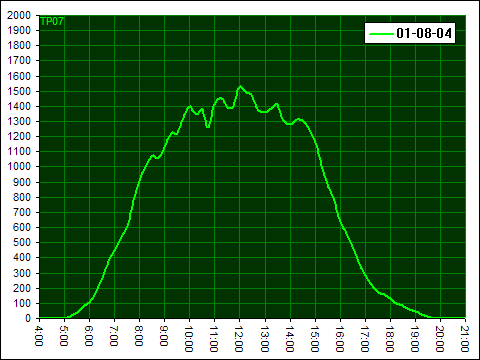Select the 8:00 x-axis label

[139, 336]
